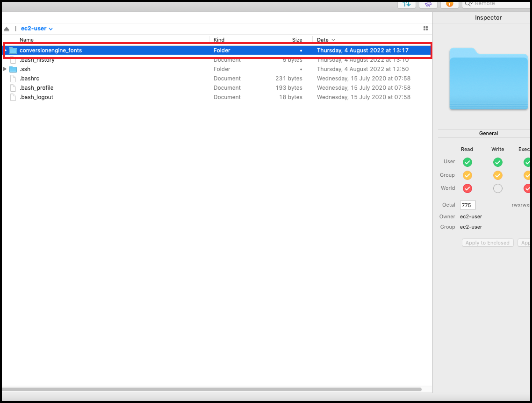Disable Group Write permission
This screenshot has width=532, height=403.
click(498, 175)
